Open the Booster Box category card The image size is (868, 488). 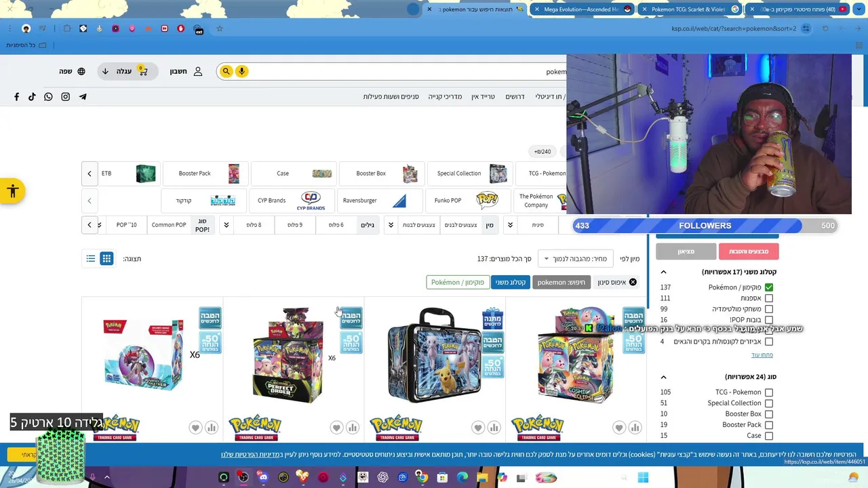click(x=382, y=174)
